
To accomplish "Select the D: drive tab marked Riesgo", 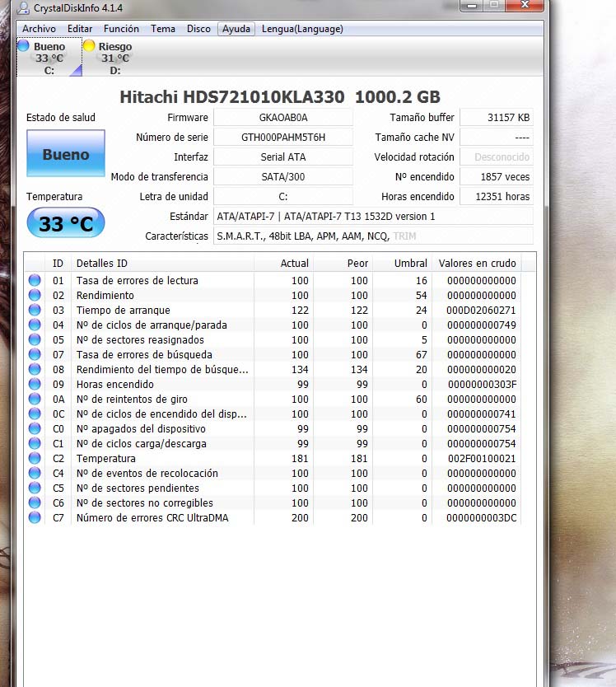I will click(114, 58).
